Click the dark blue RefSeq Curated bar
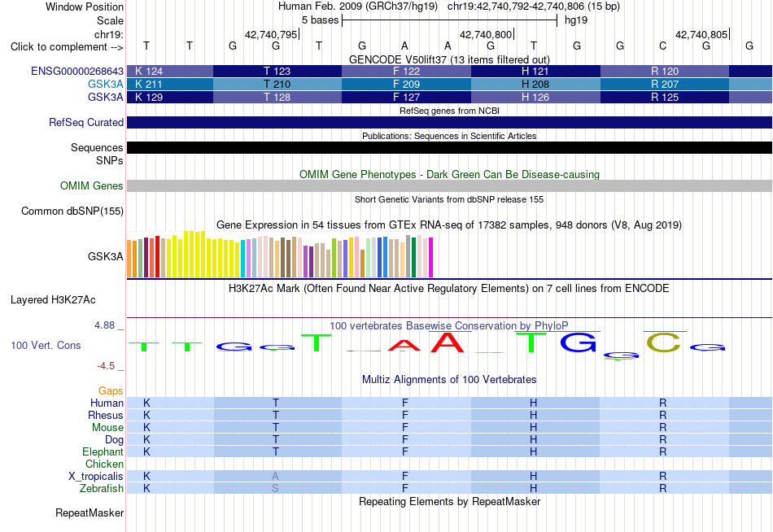The width and height of the screenshot is (773, 532). pos(449,122)
